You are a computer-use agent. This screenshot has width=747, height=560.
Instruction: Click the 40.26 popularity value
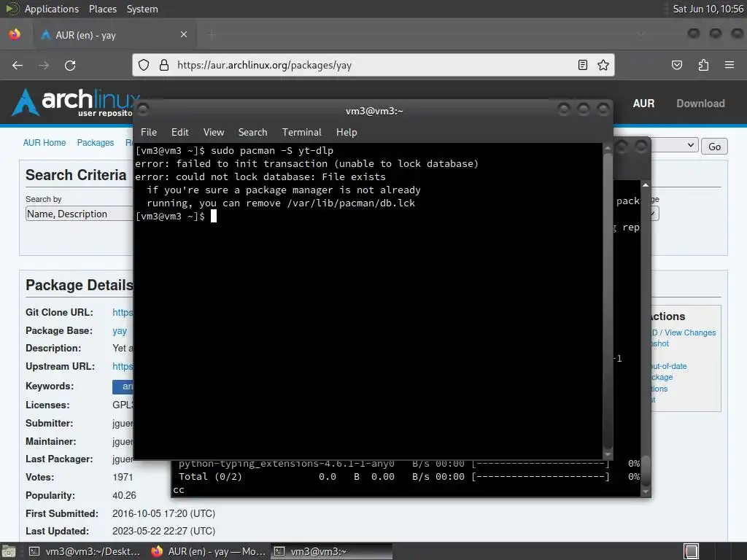pos(124,495)
